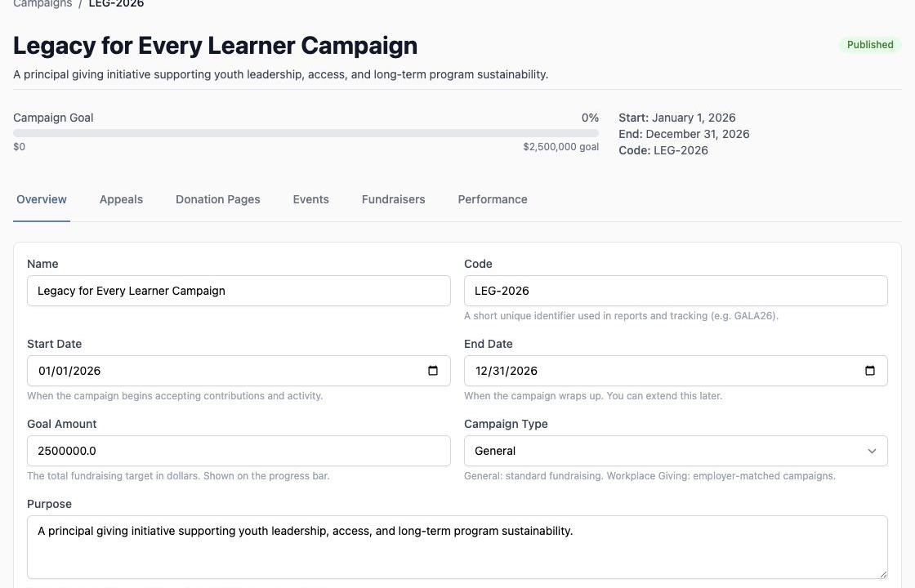This screenshot has width=915, height=588.
Task: Click the 'Start: January 1, 2026' text
Action: 677,118
